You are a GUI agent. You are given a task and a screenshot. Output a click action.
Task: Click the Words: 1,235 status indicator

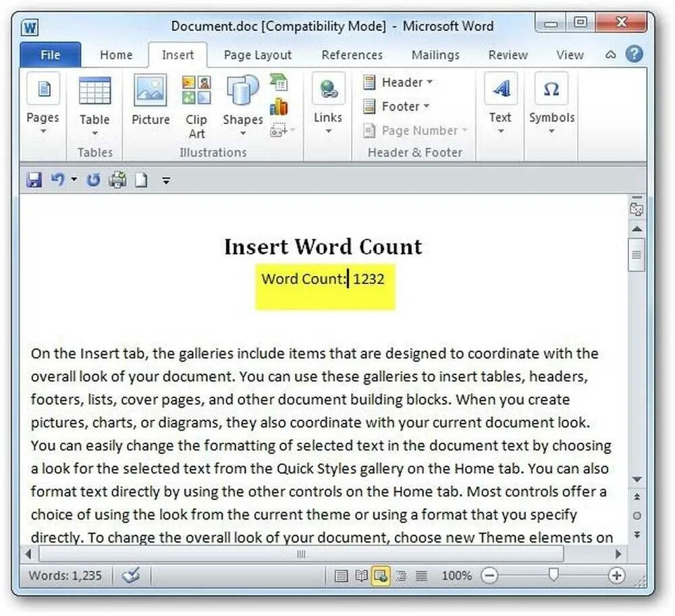[x=65, y=576]
